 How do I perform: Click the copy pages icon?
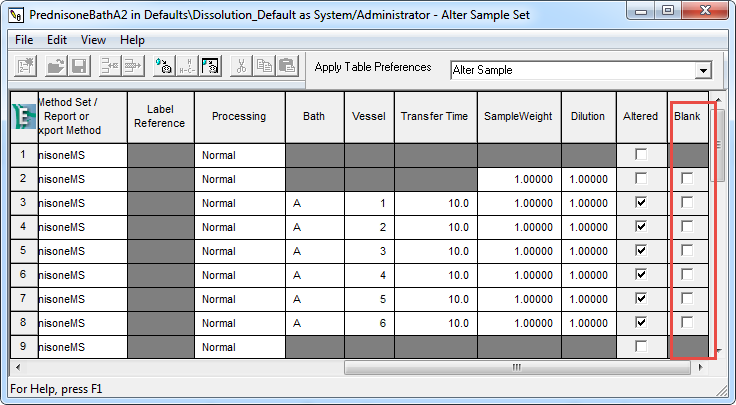pos(264,66)
